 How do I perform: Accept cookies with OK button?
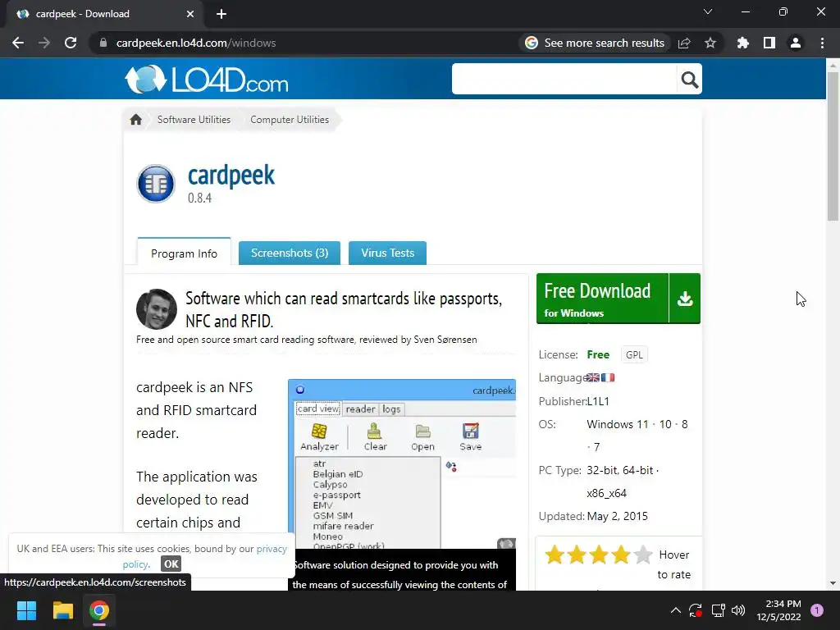[171, 564]
